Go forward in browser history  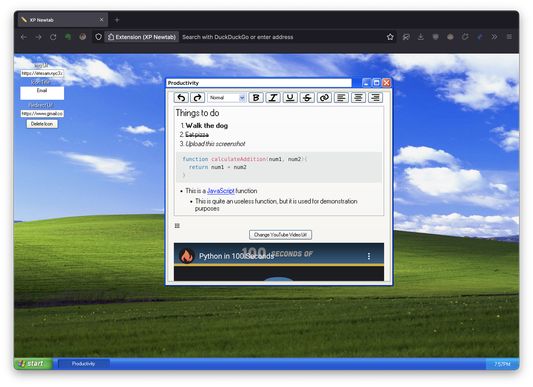tap(38, 37)
